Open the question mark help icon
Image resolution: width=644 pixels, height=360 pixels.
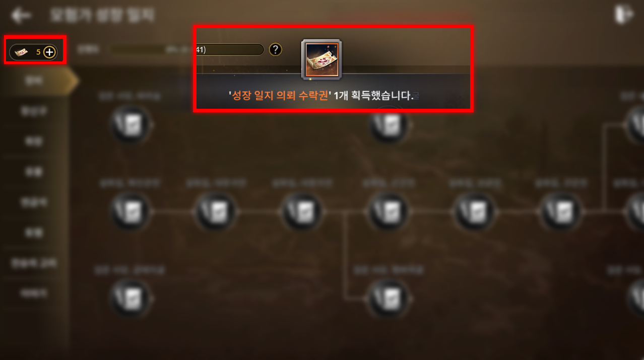pos(275,49)
